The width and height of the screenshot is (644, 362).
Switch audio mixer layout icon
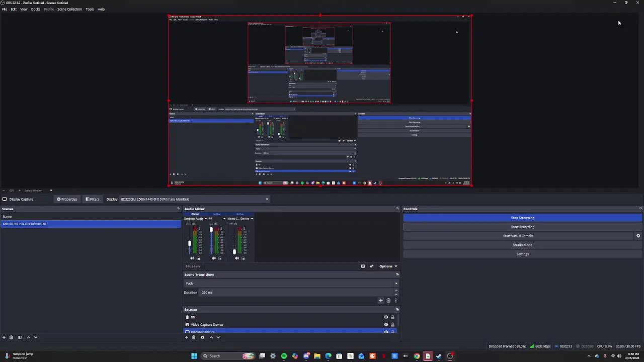363,266
